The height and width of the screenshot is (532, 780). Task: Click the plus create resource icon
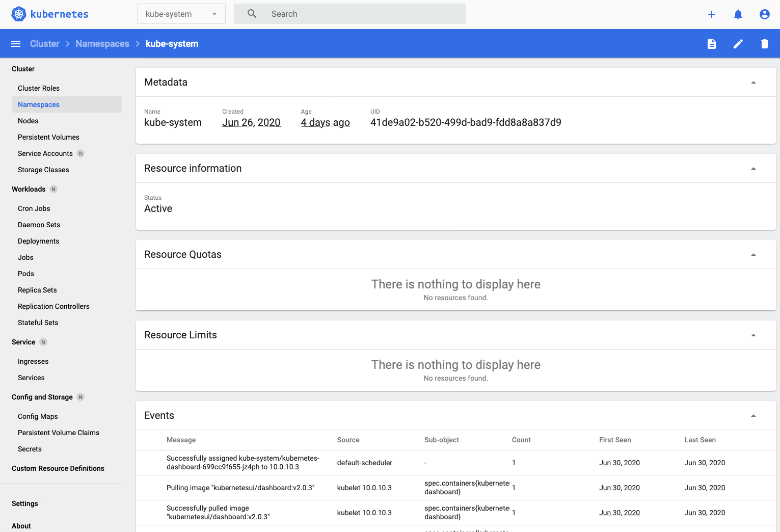point(712,14)
